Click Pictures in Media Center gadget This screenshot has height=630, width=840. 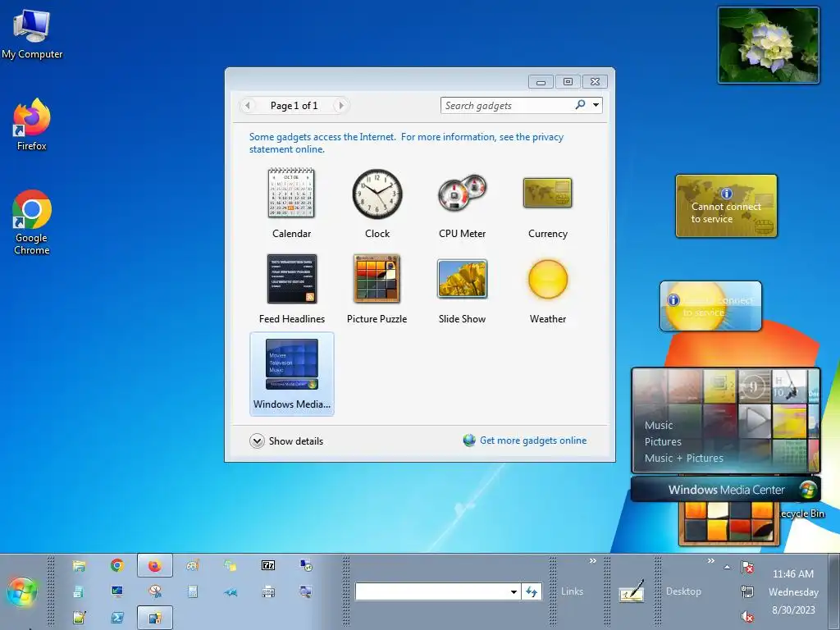[x=663, y=441]
